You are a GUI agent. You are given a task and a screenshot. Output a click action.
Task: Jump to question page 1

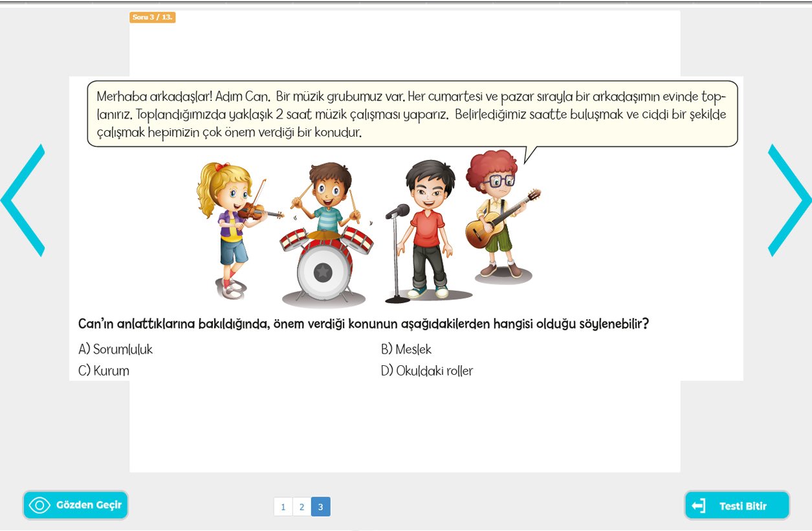point(283,506)
